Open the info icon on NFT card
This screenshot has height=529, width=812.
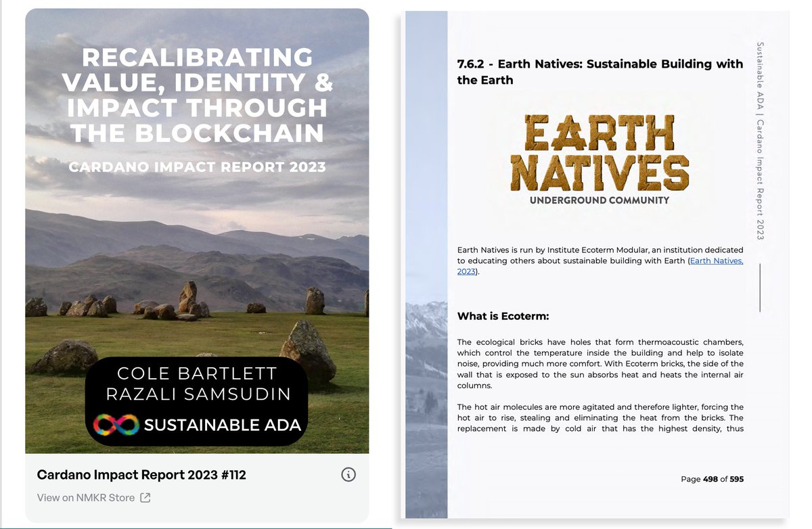pyautogui.click(x=348, y=475)
